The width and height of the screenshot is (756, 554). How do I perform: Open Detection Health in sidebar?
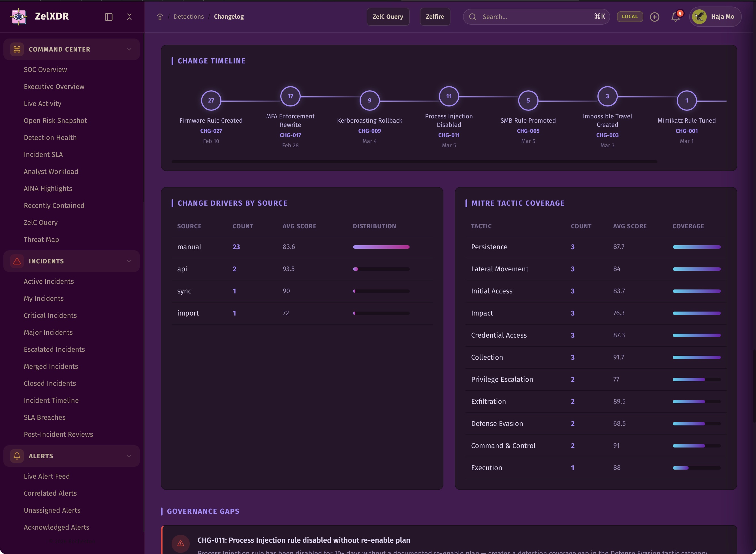pyautogui.click(x=50, y=137)
